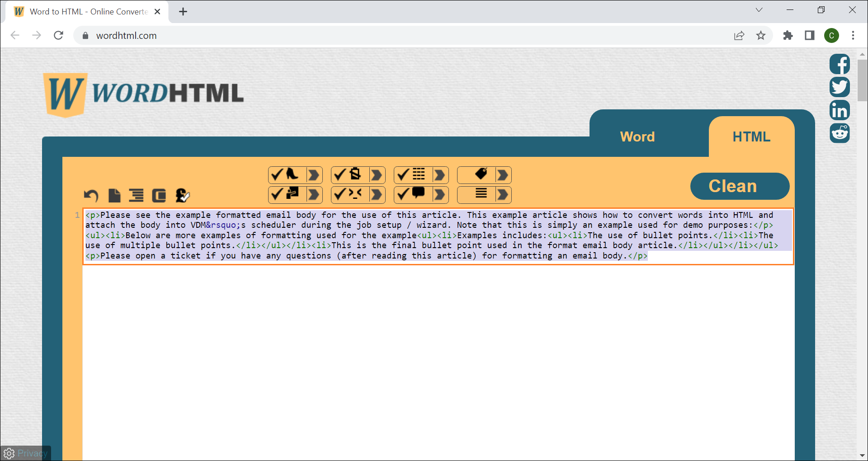The image size is (868, 461).
Task: Switch to the Word editor tab
Action: coord(637,136)
